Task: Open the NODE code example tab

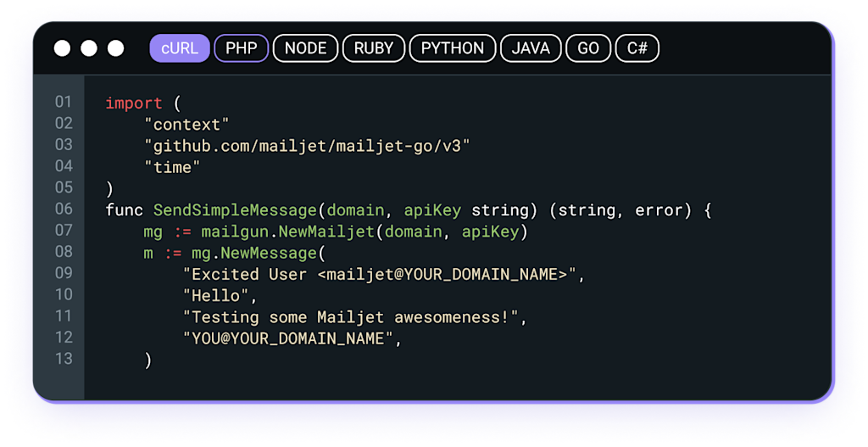Action: pos(305,48)
